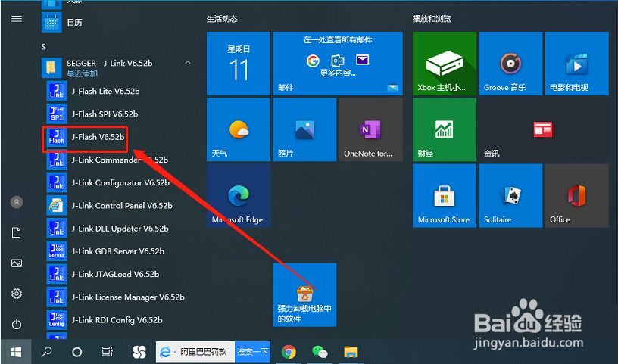Collapse the SEGGER - J-Link V6.52b folder
Viewport: 618px width, 364px height.
[188, 63]
